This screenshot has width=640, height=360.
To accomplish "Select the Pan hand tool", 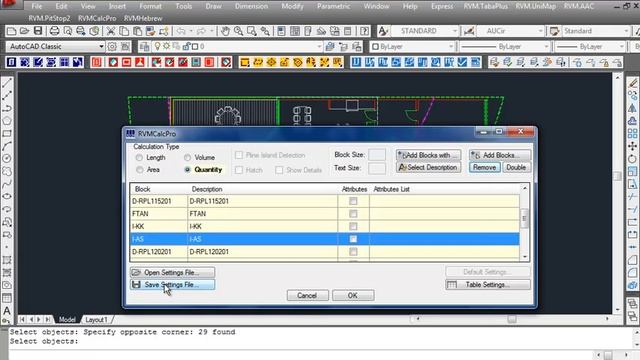I will point(225,31).
